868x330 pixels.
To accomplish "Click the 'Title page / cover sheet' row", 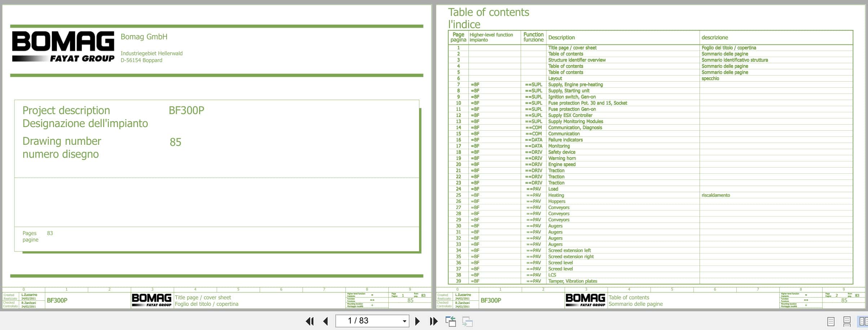I will [650, 48].
